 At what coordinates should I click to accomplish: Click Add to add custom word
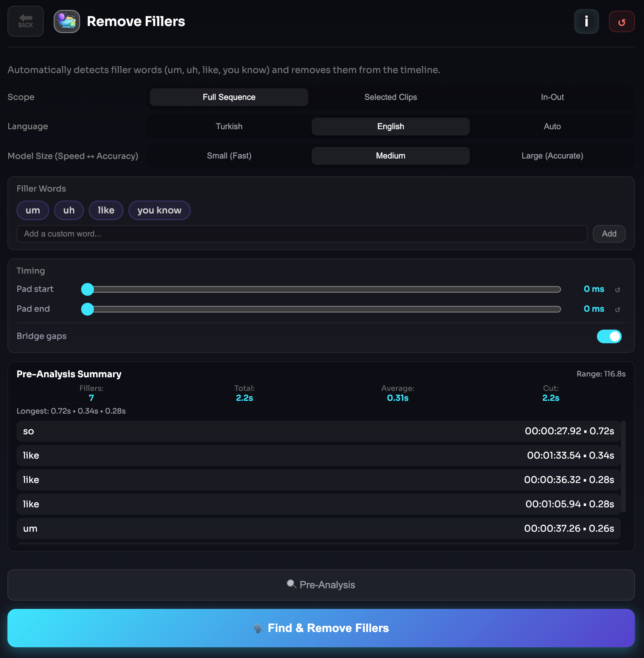click(609, 234)
